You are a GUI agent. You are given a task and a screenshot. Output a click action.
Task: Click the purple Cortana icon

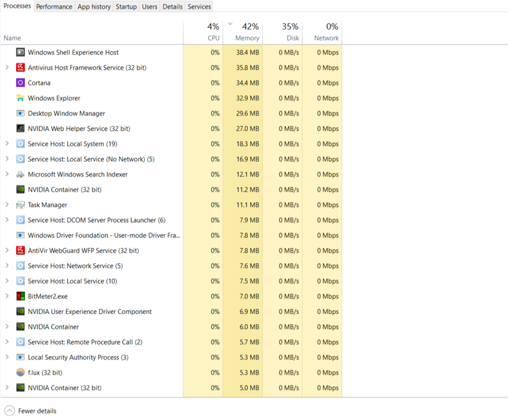click(x=20, y=83)
